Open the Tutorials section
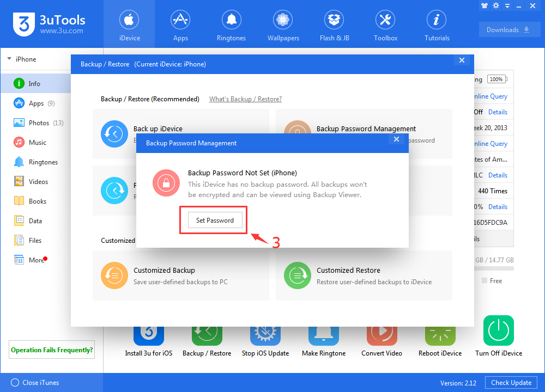The image size is (545, 392). click(x=437, y=24)
